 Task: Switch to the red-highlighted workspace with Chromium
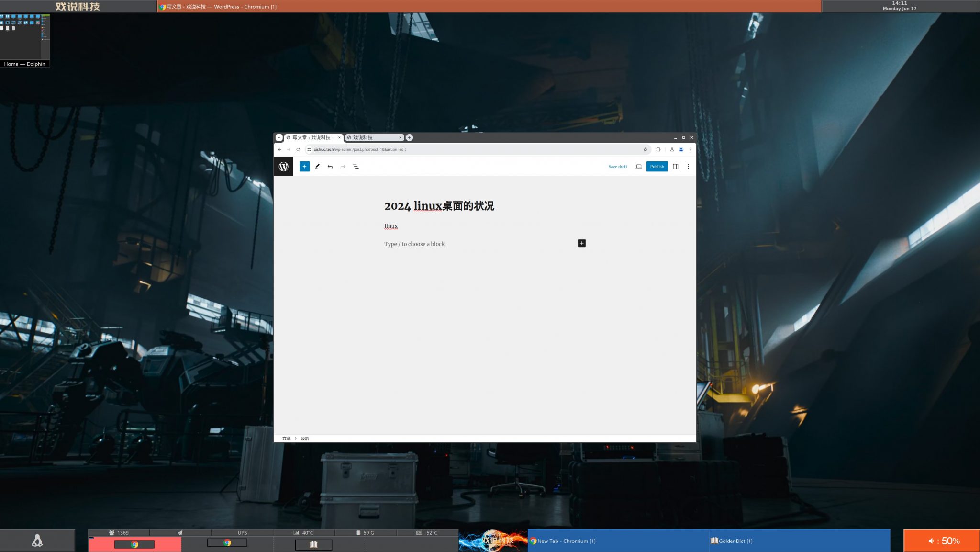134,544
